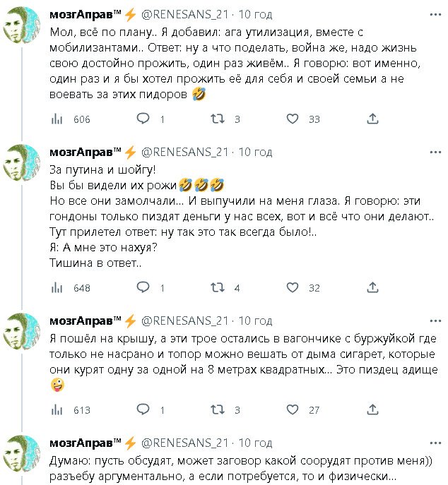Viewport: 448px width, 485px height.
Task: Like the tweet with 27 likes
Action: tap(293, 409)
